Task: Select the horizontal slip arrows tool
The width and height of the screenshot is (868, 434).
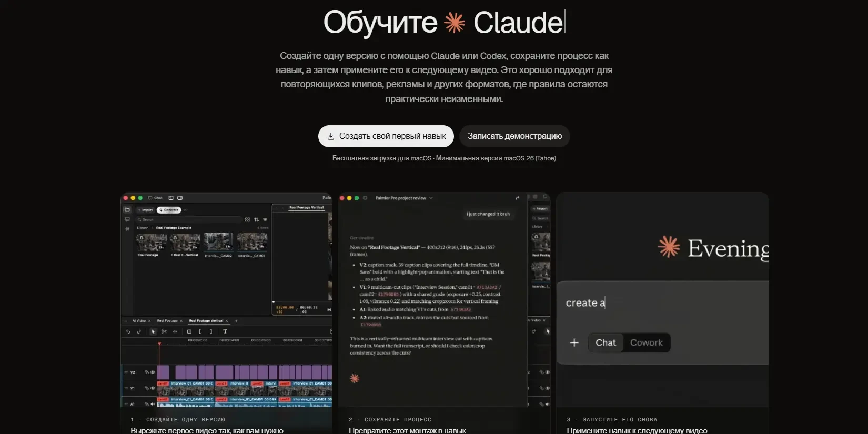Action: point(175,332)
